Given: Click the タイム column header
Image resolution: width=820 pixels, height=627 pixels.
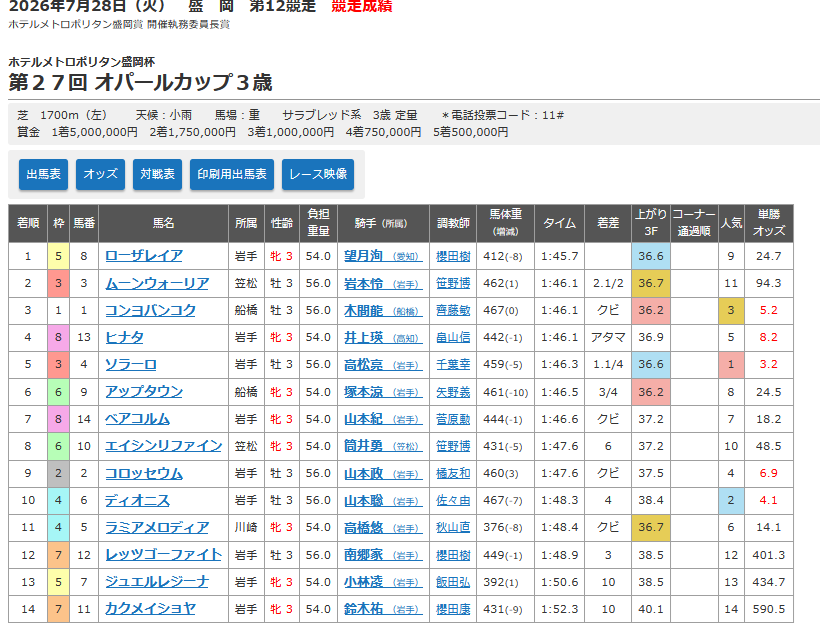Looking at the screenshot, I should (560, 223).
